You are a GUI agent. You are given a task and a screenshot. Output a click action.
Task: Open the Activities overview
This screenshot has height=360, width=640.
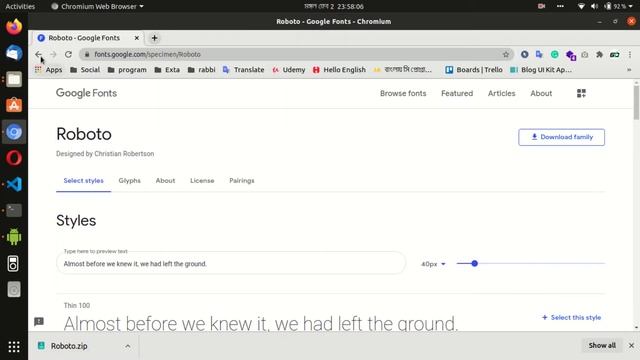tap(20, 7)
